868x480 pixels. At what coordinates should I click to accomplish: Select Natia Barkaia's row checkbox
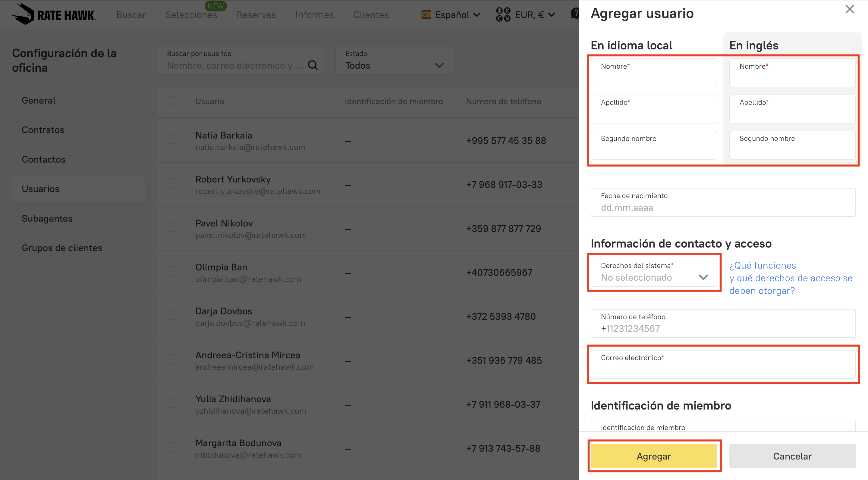[174, 139]
